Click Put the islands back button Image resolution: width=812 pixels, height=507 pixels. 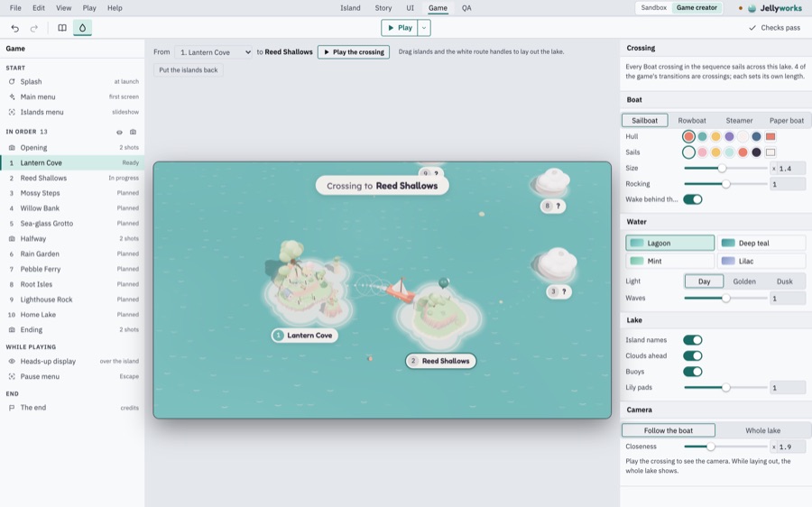point(189,70)
